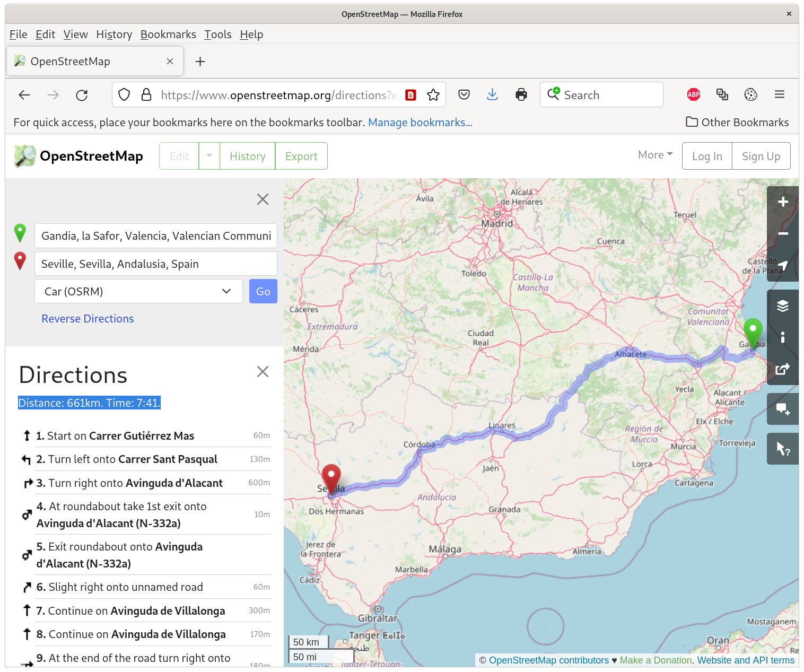804x672 pixels.
Task: Activate the query features tool
Action: (783, 449)
